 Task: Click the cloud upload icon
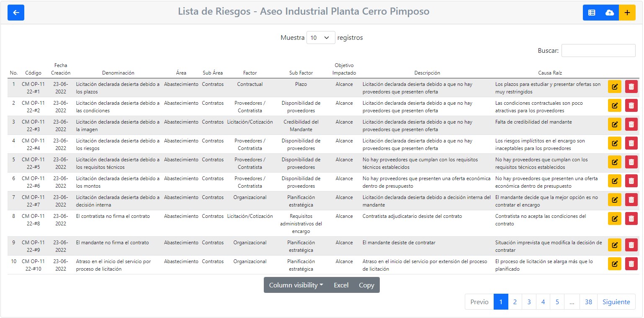tap(610, 13)
